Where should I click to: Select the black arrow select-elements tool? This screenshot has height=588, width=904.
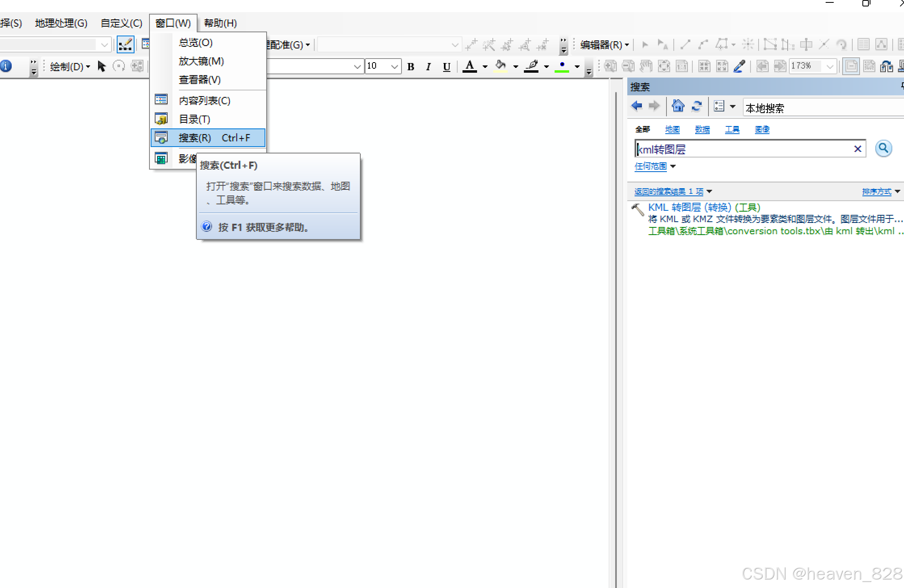pos(101,66)
